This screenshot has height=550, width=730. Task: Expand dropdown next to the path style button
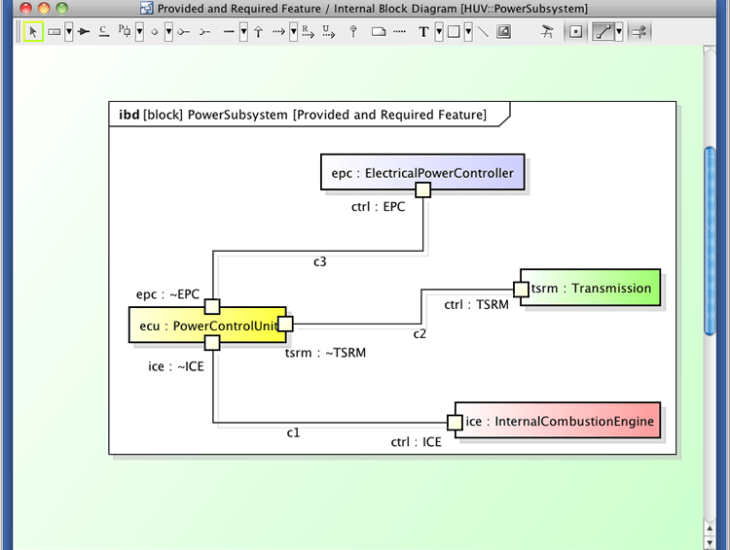click(x=619, y=32)
